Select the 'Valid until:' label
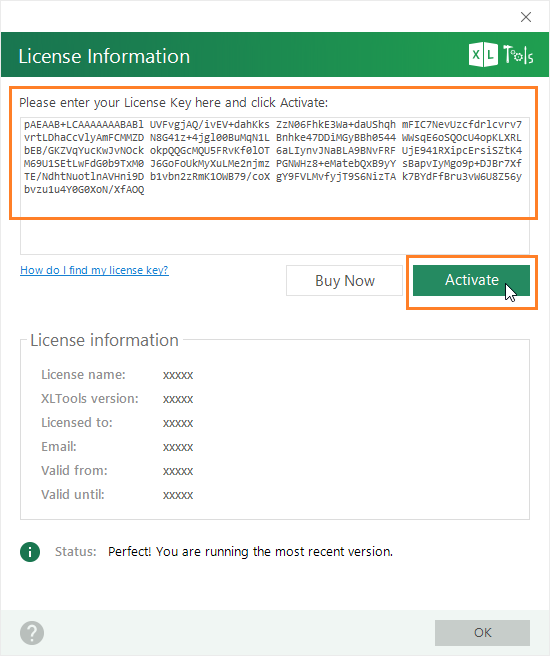This screenshot has width=550, height=656. pyautogui.click(x=73, y=495)
